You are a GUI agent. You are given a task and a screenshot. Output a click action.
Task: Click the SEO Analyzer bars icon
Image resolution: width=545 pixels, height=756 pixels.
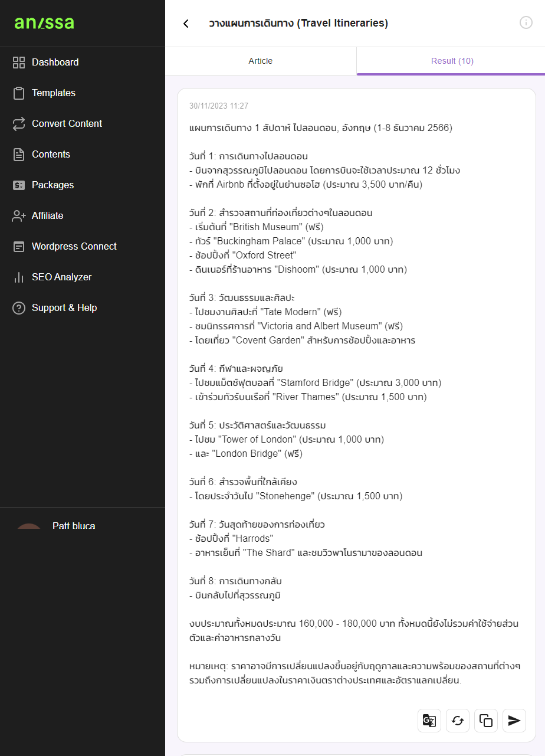pyautogui.click(x=19, y=277)
